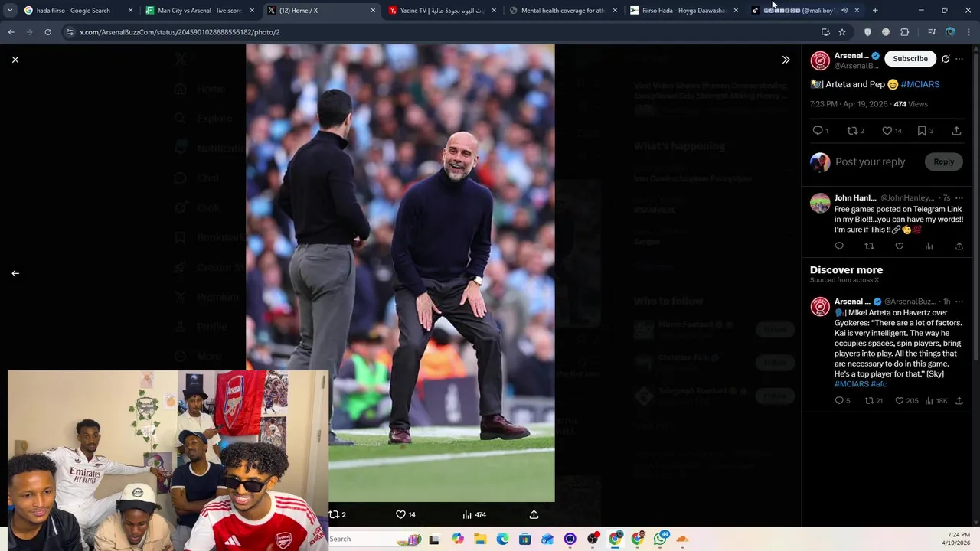Bookmark this page with the star icon
This screenshot has width=980, height=551.
point(842,32)
